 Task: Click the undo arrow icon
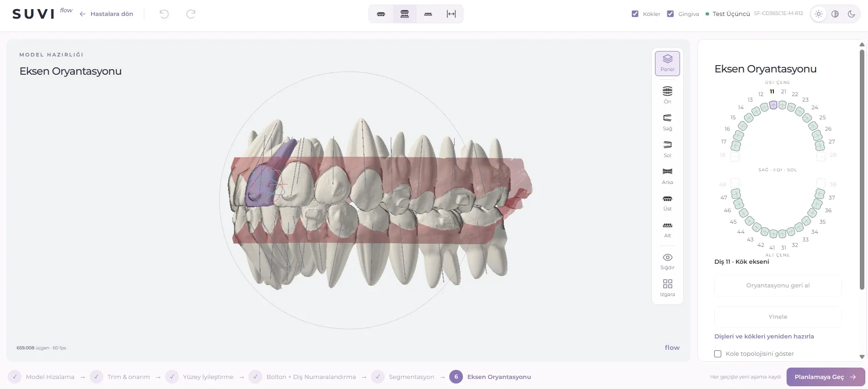click(164, 14)
